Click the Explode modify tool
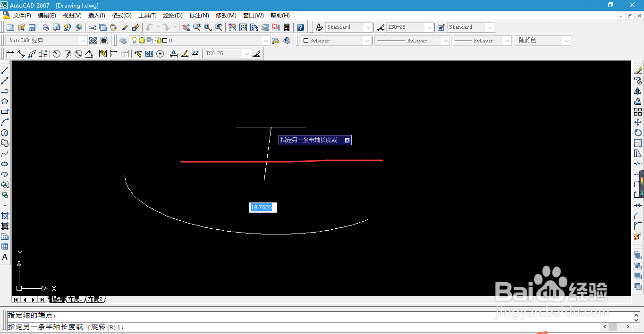This screenshot has width=644, height=334. point(638,236)
